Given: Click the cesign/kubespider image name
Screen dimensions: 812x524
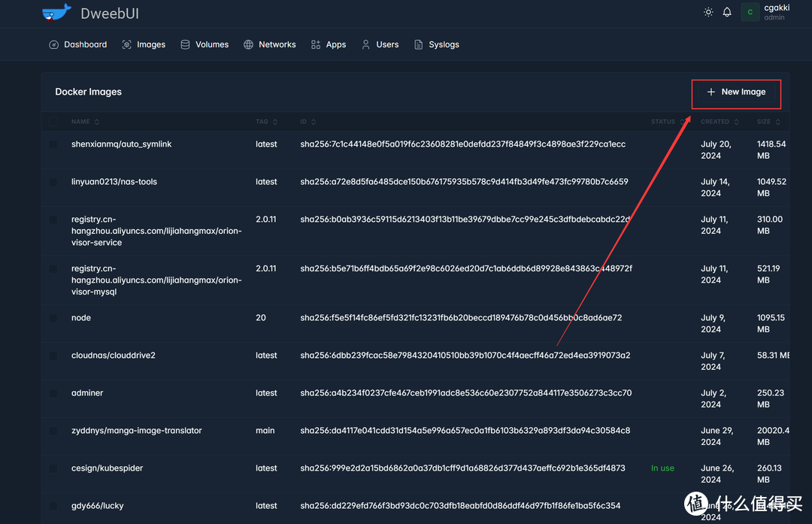Looking at the screenshot, I should (x=108, y=468).
